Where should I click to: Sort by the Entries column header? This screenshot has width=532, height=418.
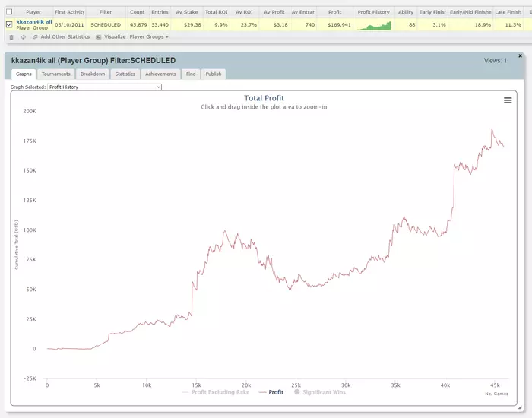(160, 12)
